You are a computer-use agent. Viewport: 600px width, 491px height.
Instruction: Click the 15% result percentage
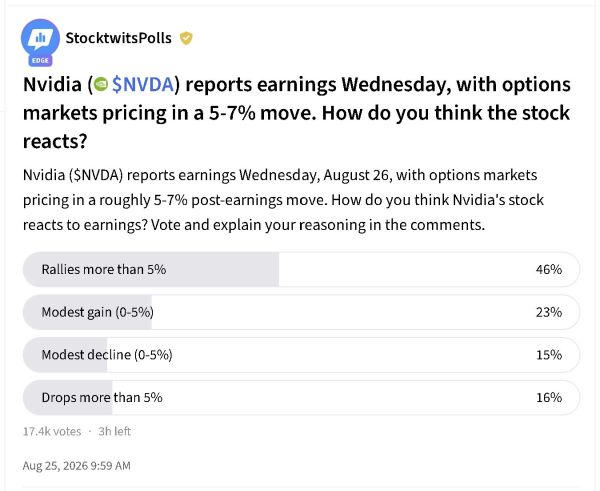tap(549, 355)
